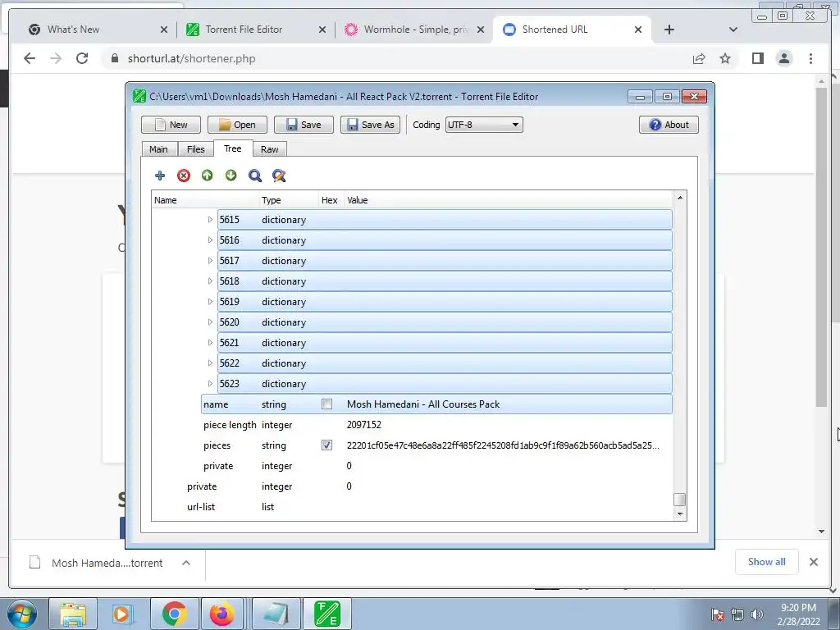
Task: Open a new Chrome tab
Action: click(x=669, y=30)
